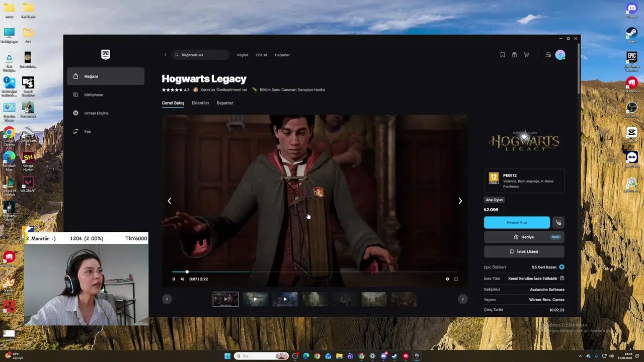
Task: Select the third video thumbnail
Action: [x=285, y=299]
